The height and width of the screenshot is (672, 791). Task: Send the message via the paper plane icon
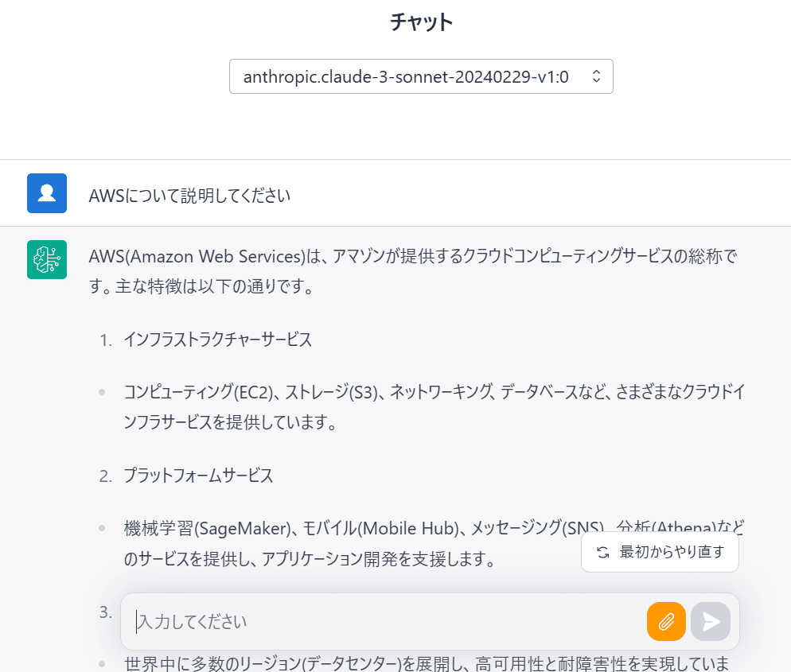(710, 621)
